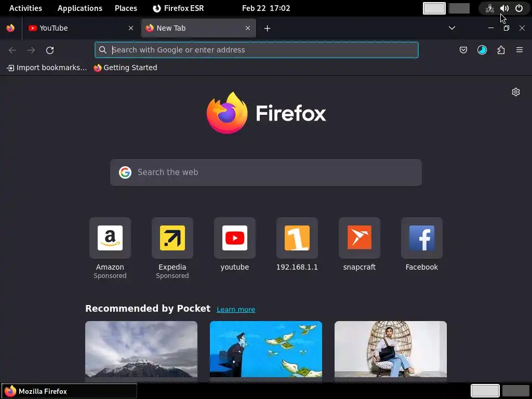The image size is (532, 399).
Task: Click the magnifier icon in address bar
Action: (102, 50)
